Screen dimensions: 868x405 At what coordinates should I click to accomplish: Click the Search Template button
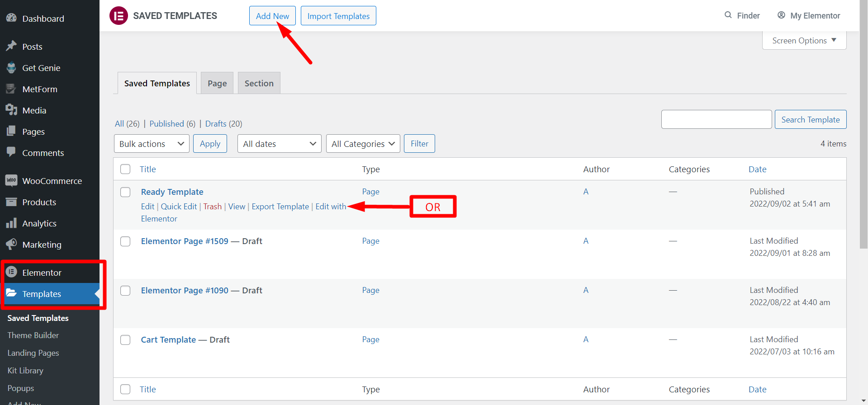pos(811,119)
